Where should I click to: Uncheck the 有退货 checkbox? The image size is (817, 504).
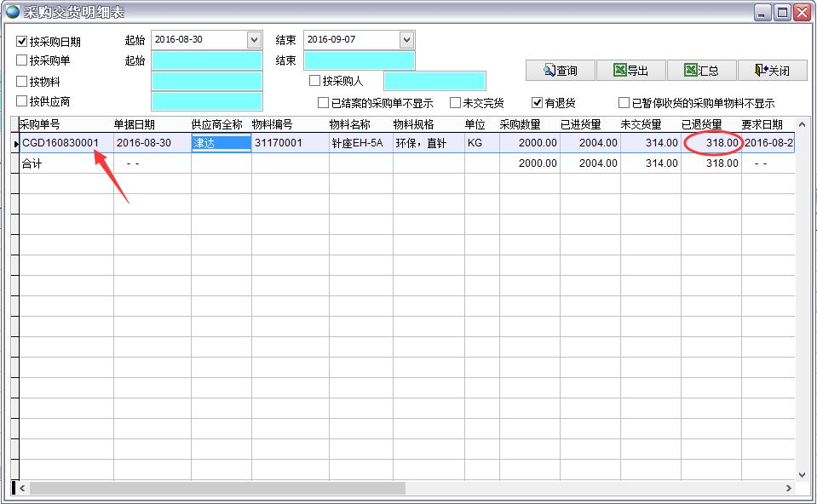(537, 102)
